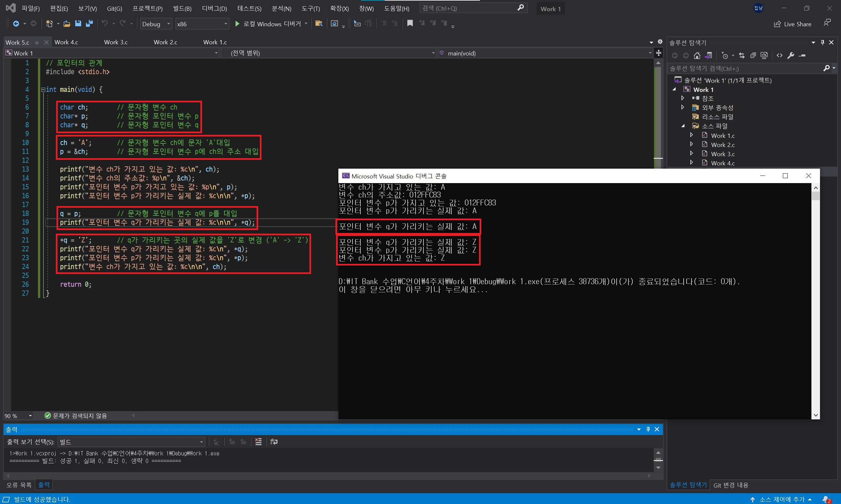Toggle word wrap in the Output panel

coord(274,442)
